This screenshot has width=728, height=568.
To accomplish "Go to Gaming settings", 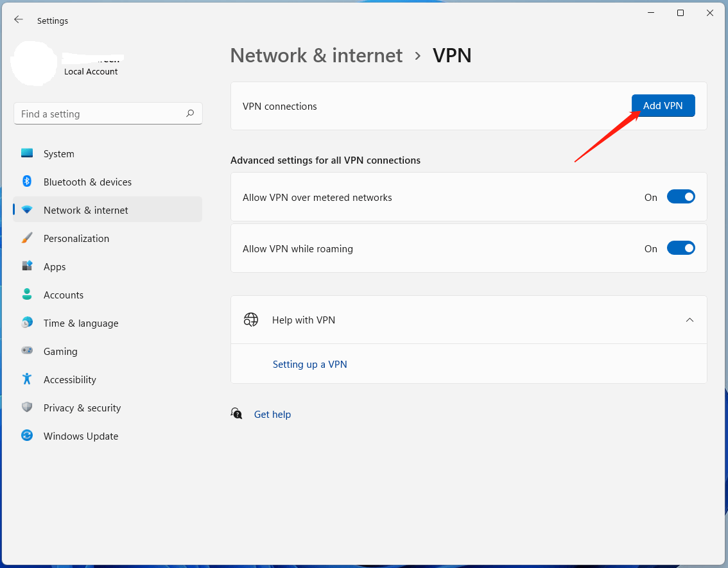I will (108, 352).
